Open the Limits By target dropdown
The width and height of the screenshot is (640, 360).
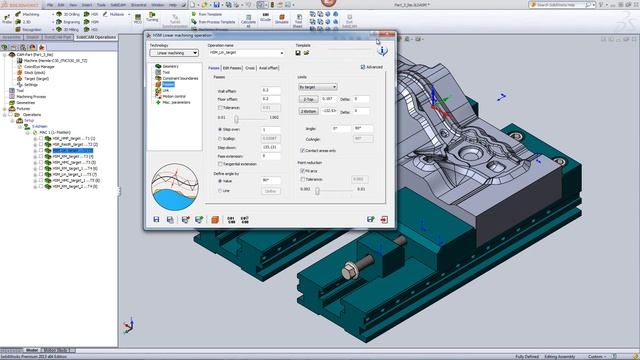[318, 87]
